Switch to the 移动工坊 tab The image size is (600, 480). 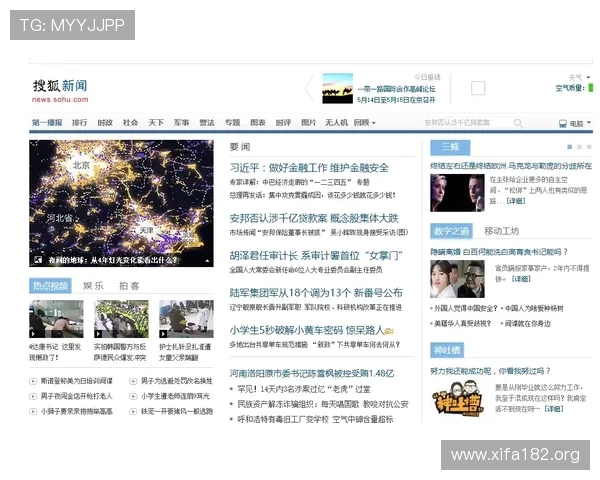point(502,231)
